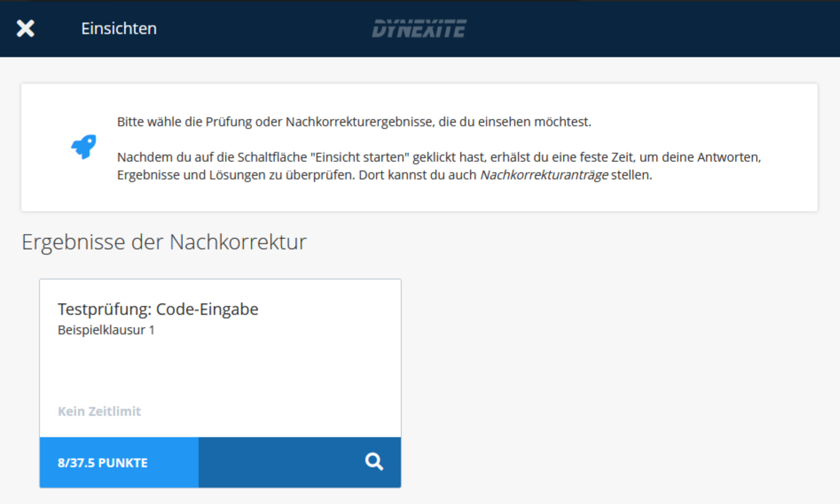Click the 'Kein Zeitlimit' label
Viewport: 840px width, 504px height.
(99, 411)
